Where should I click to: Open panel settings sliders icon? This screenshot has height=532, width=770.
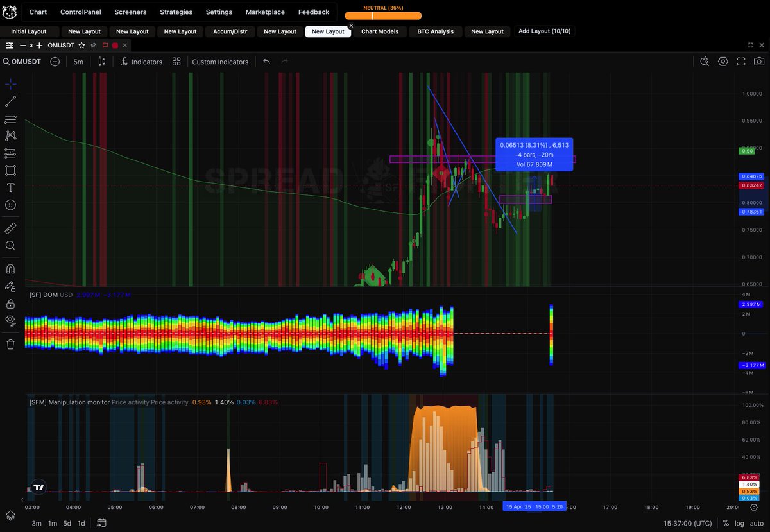click(x=9, y=46)
